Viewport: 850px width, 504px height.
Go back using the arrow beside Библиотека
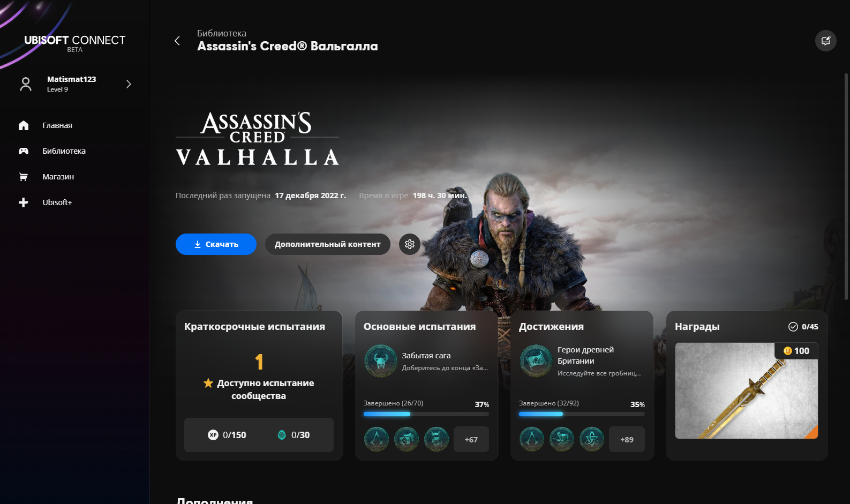click(177, 41)
